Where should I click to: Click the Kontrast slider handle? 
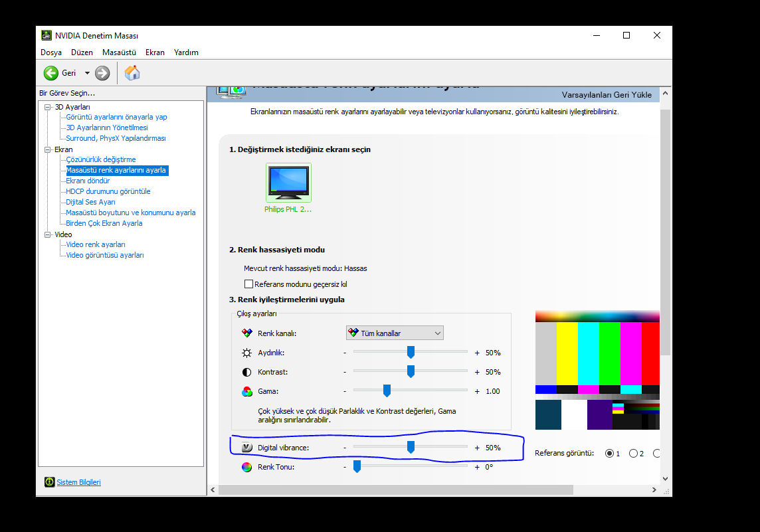click(411, 372)
